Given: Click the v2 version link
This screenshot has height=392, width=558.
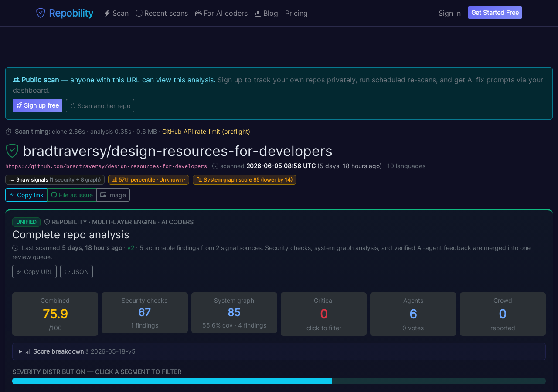Looking at the screenshot, I should click(x=131, y=248).
